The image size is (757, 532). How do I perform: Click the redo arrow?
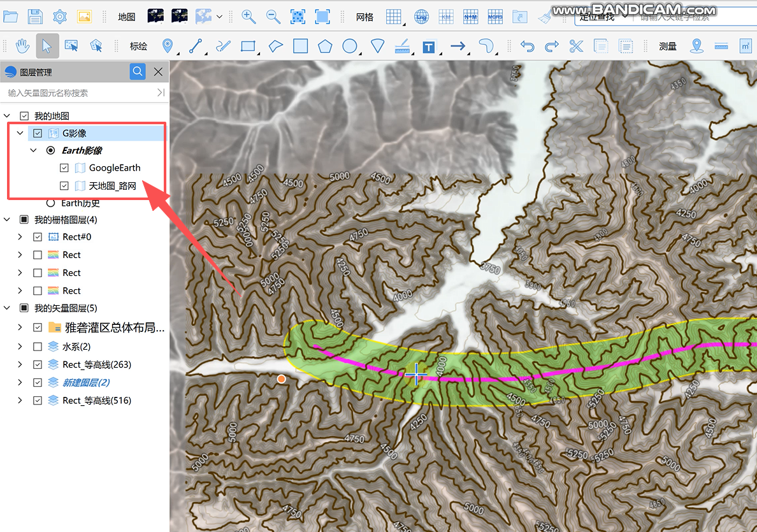click(552, 47)
